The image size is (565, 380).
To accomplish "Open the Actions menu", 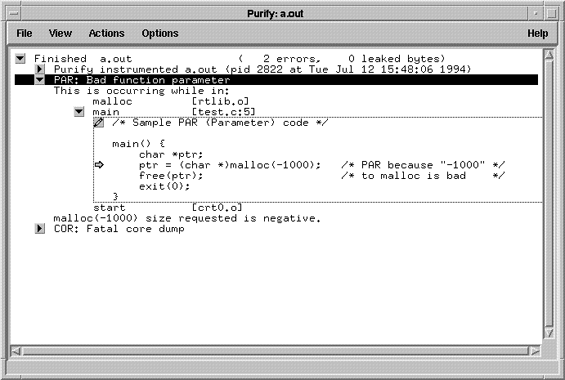I will pyautogui.click(x=106, y=33).
